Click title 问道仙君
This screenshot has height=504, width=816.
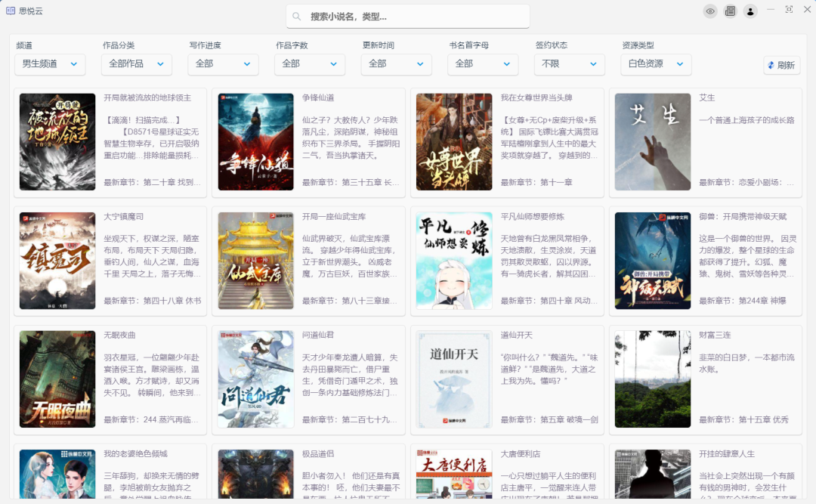tap(318, 335)
